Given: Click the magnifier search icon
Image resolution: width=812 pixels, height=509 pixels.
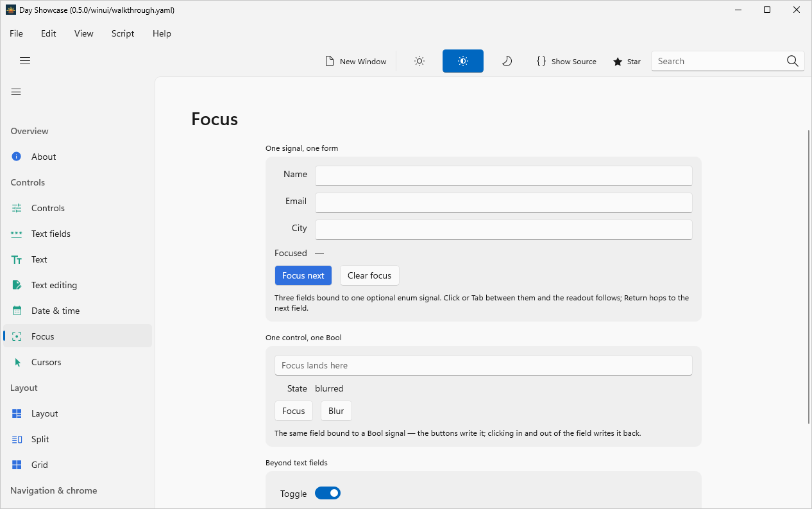Looking at the screenshot, I should tap(793, 61).
